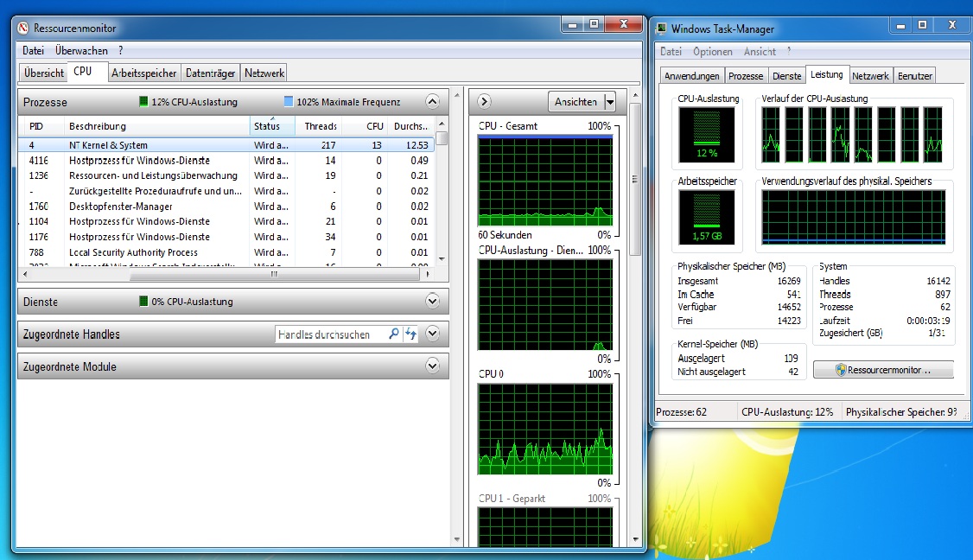This screenshot has width=973, height=560.
Task: Select the NT Kernel & System process row
Action: (226, 144)
